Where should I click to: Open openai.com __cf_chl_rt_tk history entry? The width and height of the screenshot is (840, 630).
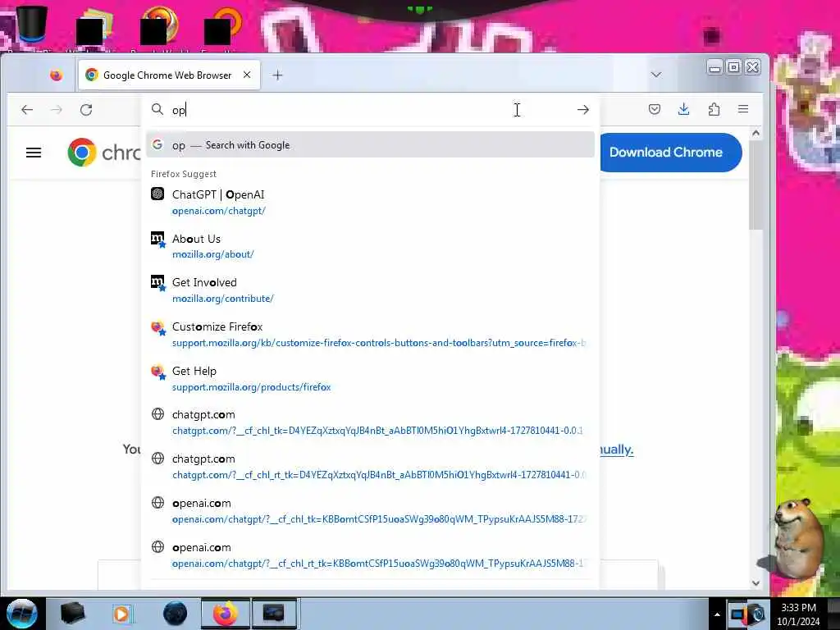click(x=370, y=555)
